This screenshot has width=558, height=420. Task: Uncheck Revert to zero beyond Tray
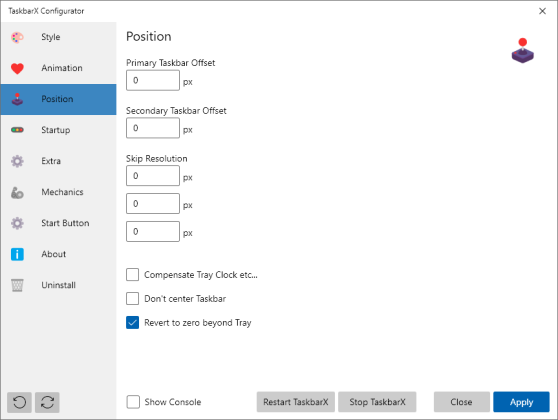coord(132,322)
